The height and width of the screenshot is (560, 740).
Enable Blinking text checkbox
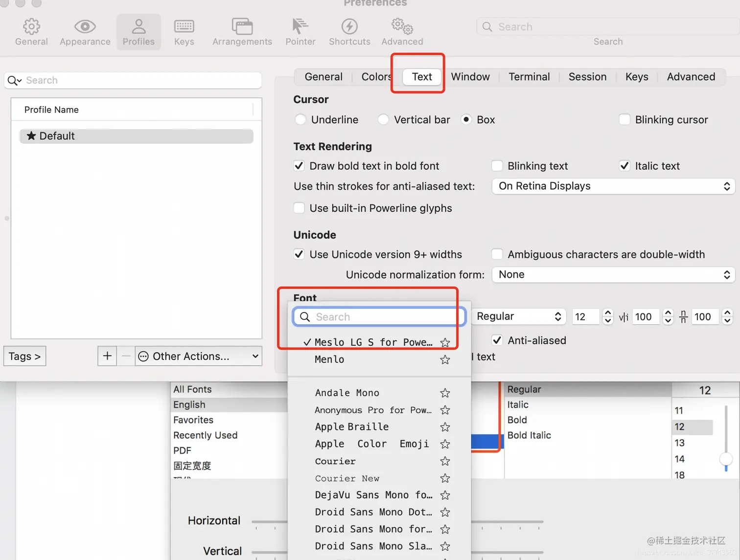point(497,166)
